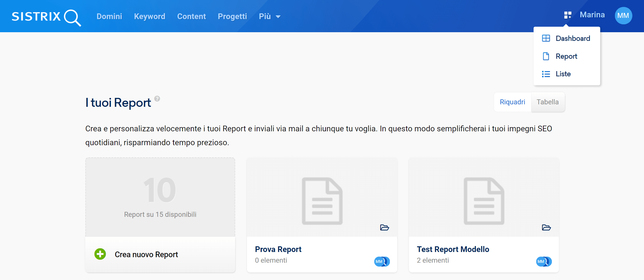
Task: Click the folder icon on the Test Report Modello card
Action: click(x=546, y=227)
